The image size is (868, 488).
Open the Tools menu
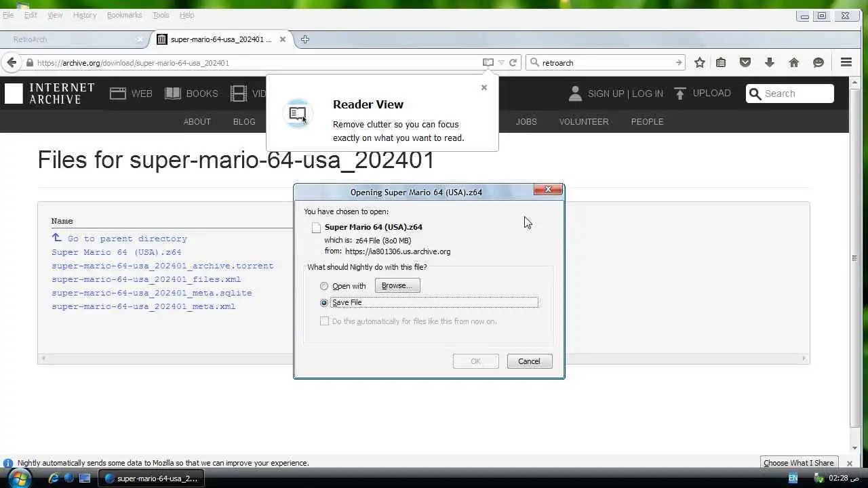pyautogui.click(x=161, y=15)
